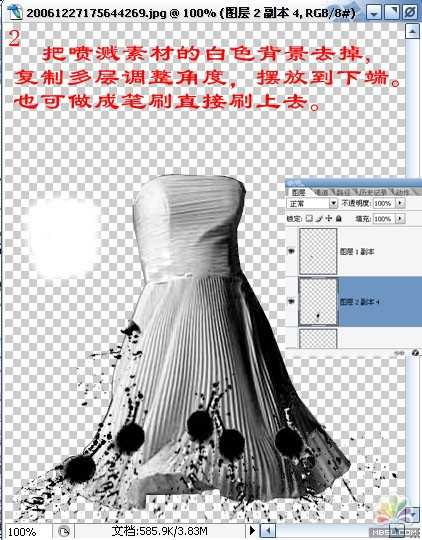
Task: Click the fill value field 100%
Action: tap(384, 219)
